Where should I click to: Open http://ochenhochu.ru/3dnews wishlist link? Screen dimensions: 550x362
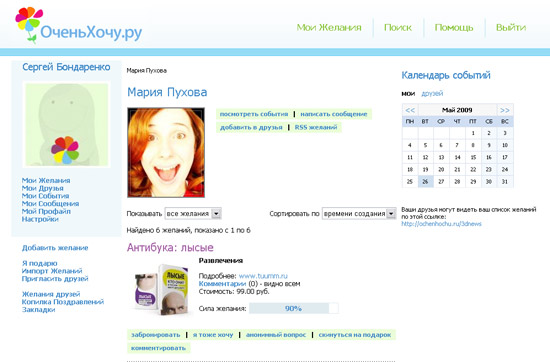[441, 224]
